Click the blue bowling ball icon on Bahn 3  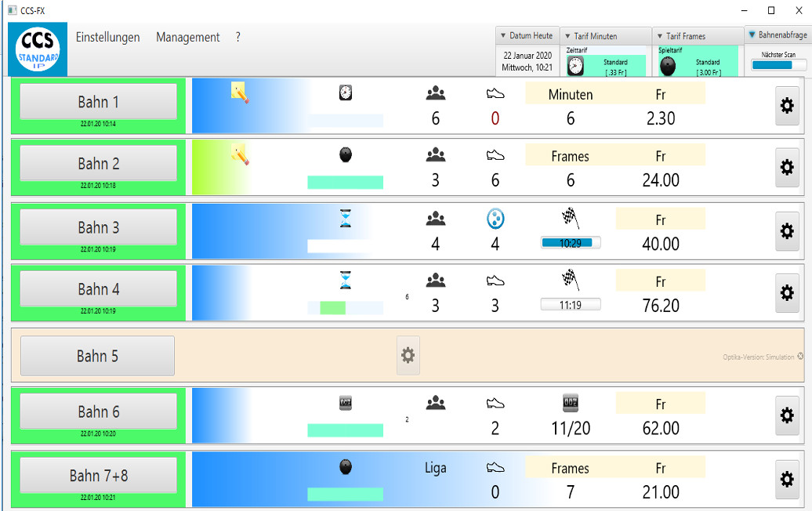coord(495,219)
